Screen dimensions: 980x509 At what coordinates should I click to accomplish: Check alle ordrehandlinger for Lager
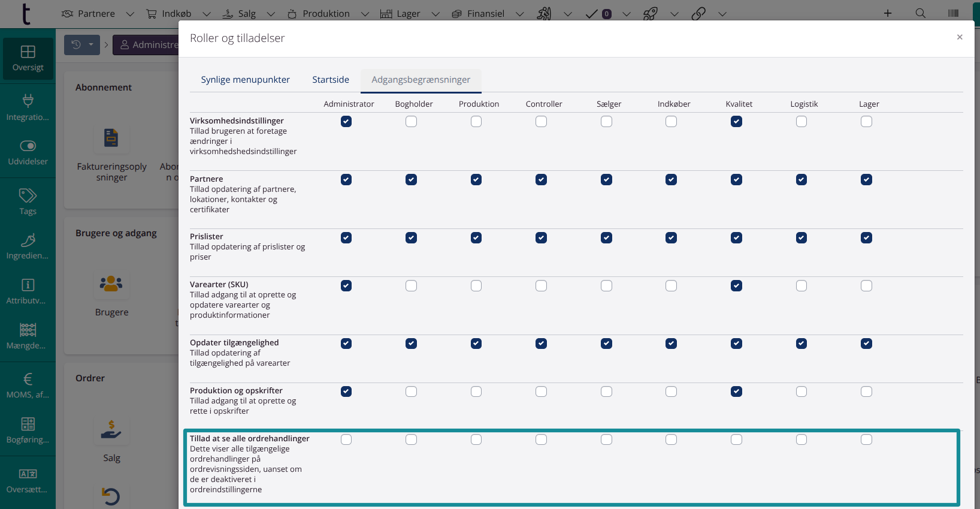coord(866,439)
